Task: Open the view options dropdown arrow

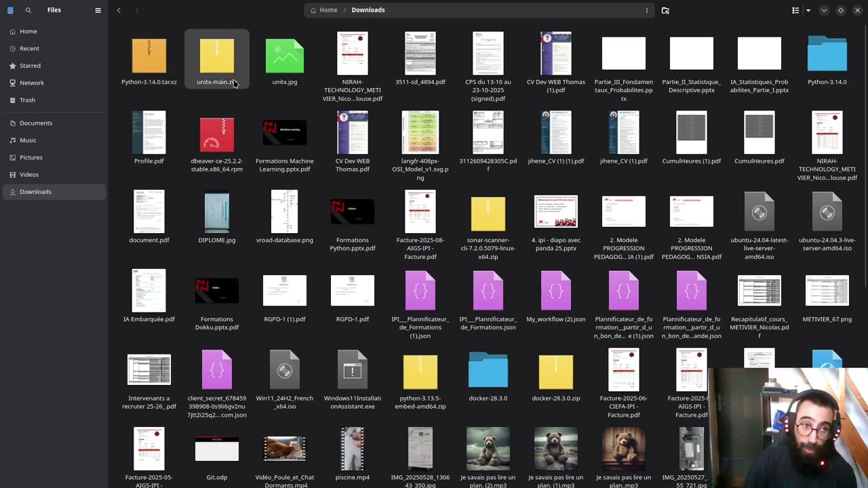Action: [x=808, y=10]
